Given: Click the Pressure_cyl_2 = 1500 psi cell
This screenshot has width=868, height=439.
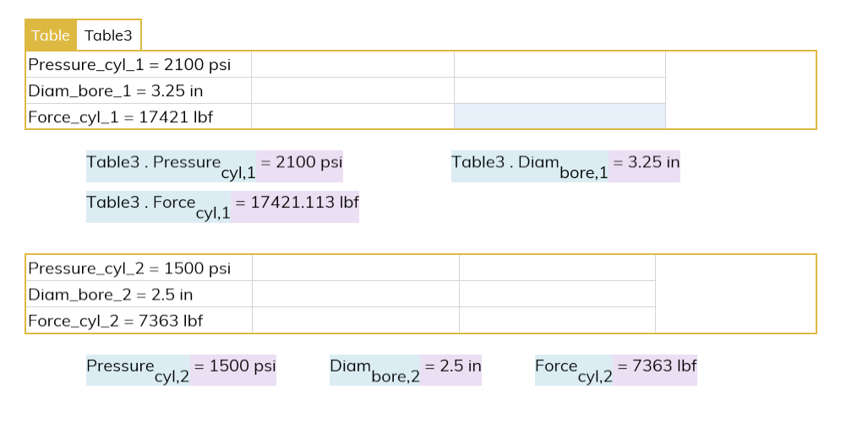Looking at the screenshot, I should point(139,268).
